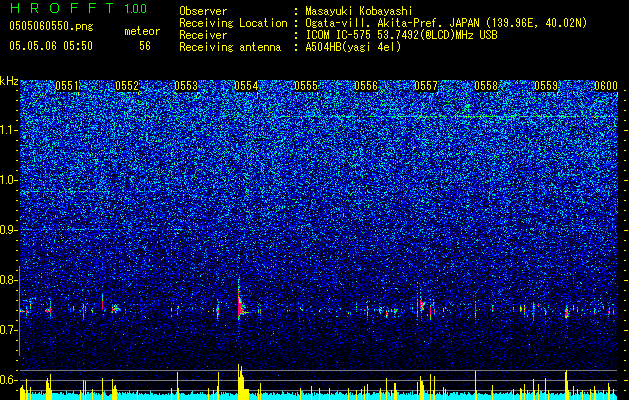This screenshot has height=400, width=629.
Task: Click the 1.0 frequency axis label
Action: click(x=9, y=180)
